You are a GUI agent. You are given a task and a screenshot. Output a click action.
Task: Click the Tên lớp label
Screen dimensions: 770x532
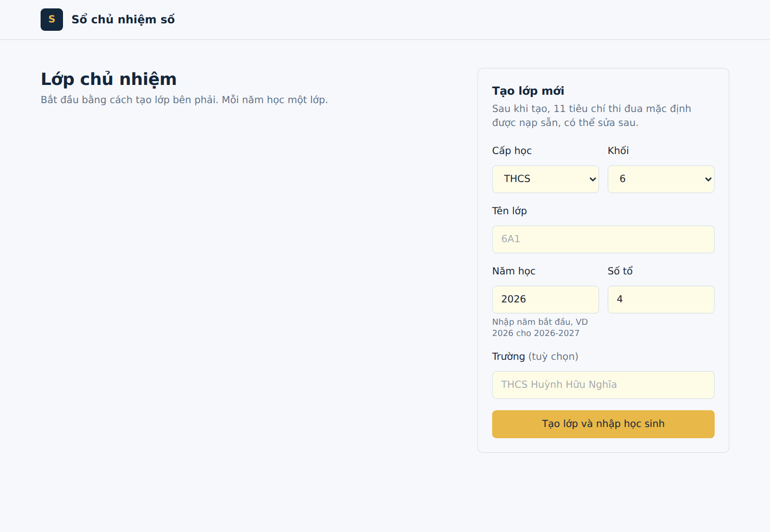pyautogui.click(x=510, y=211)
